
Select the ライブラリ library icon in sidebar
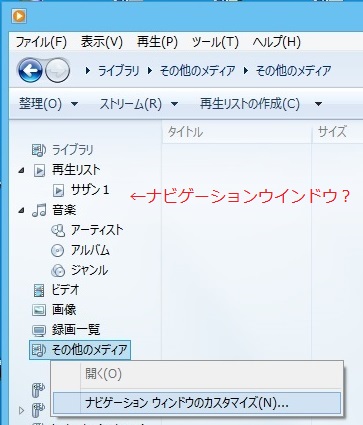point(39,150)
